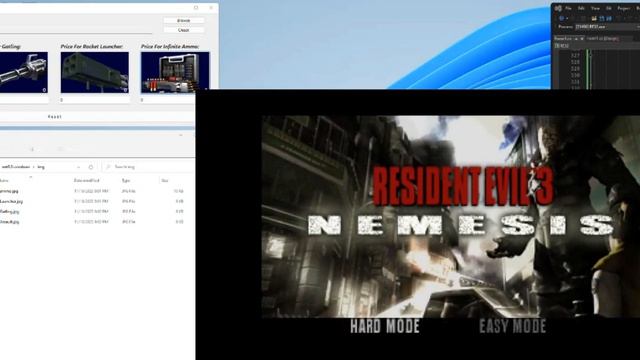
Task: Open the Project menu in Visual Studio
Action: pos(623,8)
